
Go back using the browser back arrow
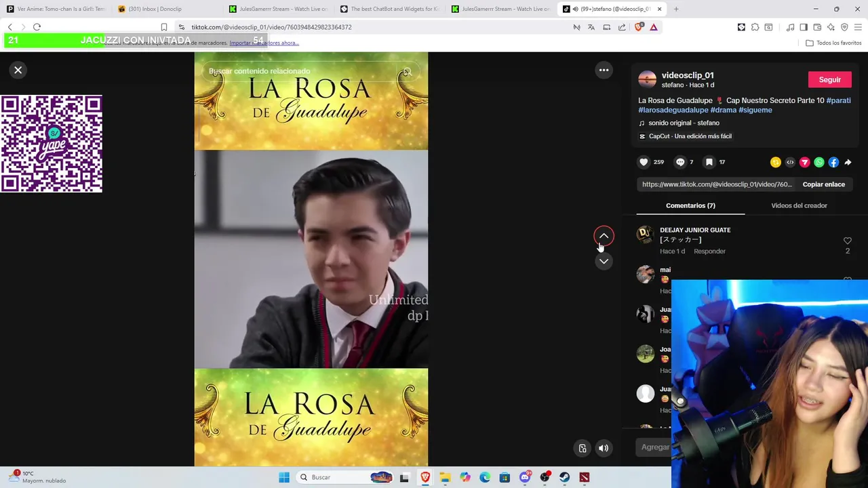(x=9, y=27)
